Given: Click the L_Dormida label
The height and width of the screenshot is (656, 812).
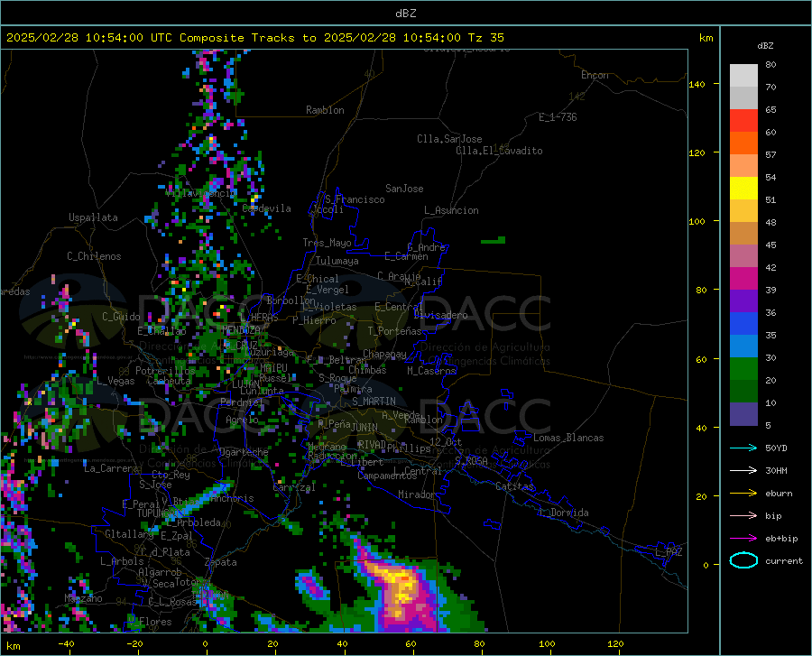Looking at the screenshot, I should coord(564,513).
